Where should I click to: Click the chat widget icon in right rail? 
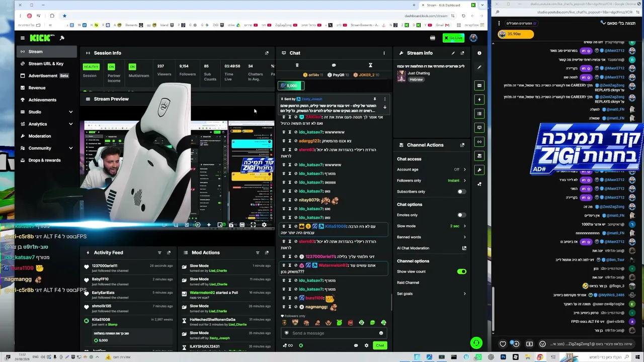pos(479,128)
